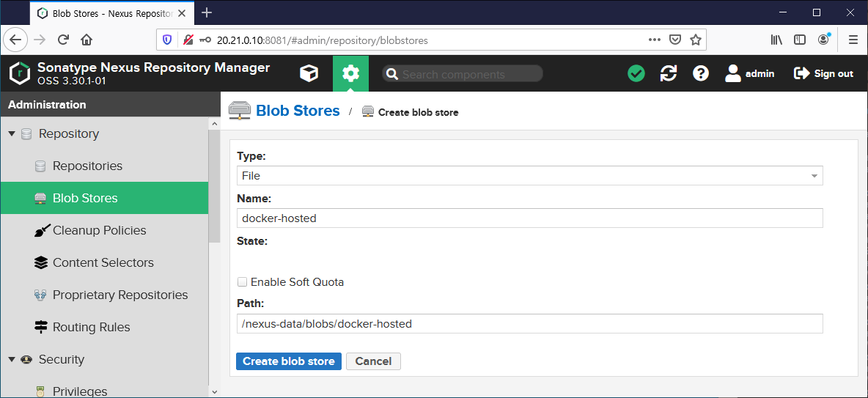
Task: Click the browser Home icon
Action: click(x=87, y=40)
